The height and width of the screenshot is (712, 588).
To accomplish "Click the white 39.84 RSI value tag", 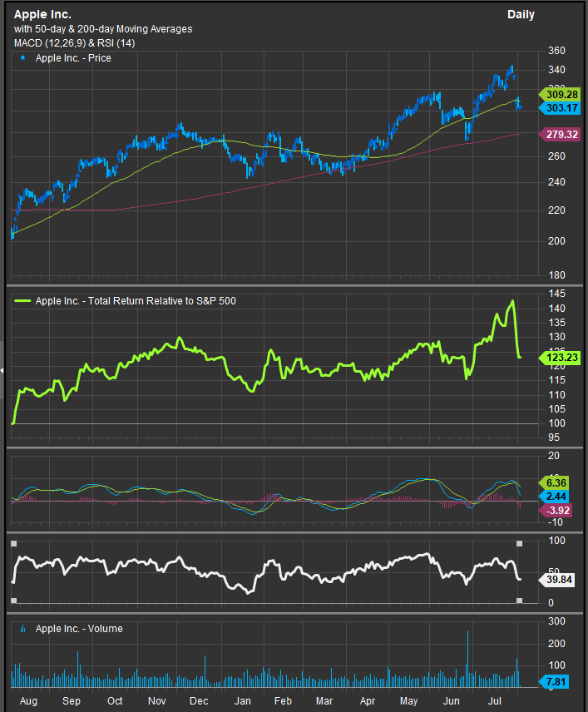I will [x=556, y=580].
